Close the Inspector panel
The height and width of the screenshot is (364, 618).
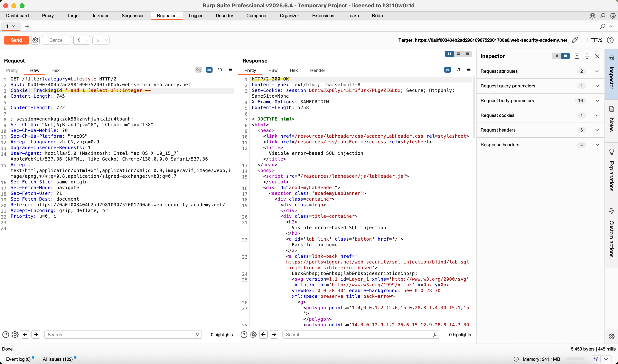597,56
